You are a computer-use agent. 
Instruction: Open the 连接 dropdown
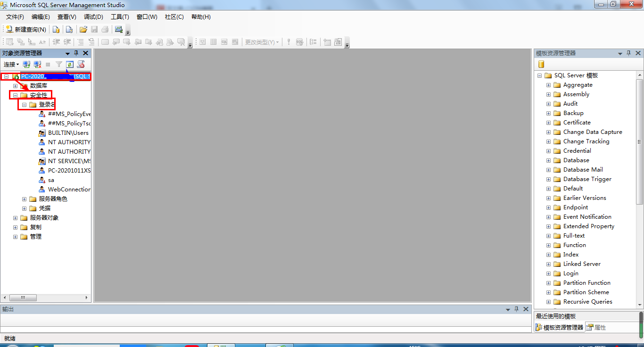pyautogui.click(x=11, y=64)
